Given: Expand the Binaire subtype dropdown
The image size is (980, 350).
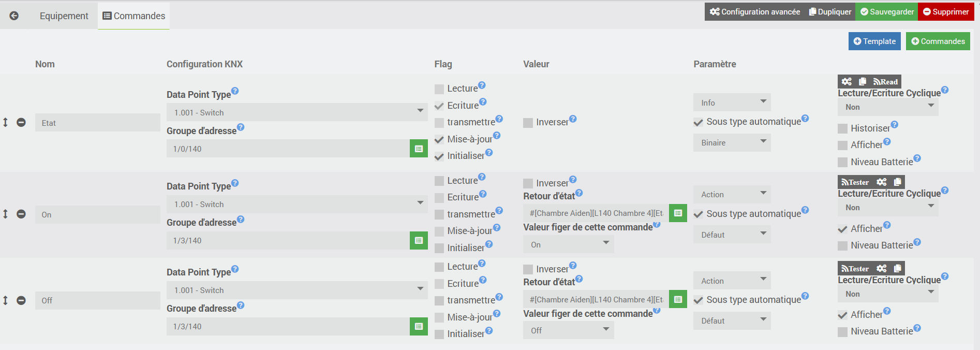Looking at the screenshot, I should [x=732, y=142].
